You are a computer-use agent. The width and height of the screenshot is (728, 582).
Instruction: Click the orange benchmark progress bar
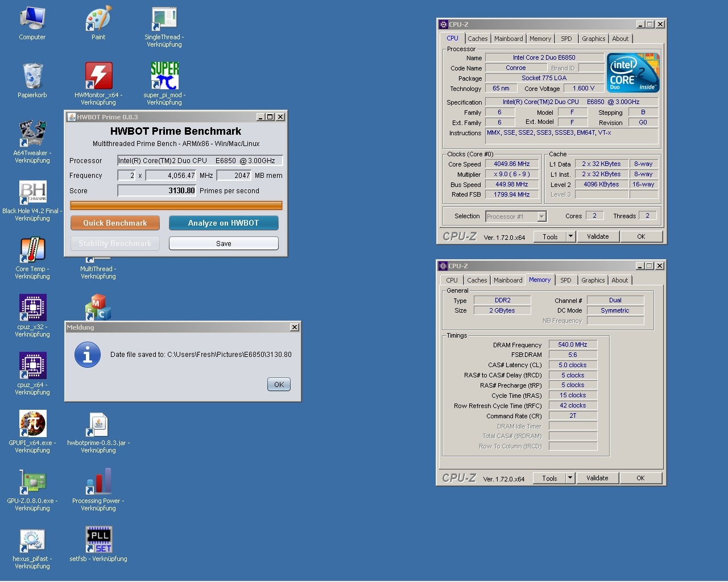176,205
